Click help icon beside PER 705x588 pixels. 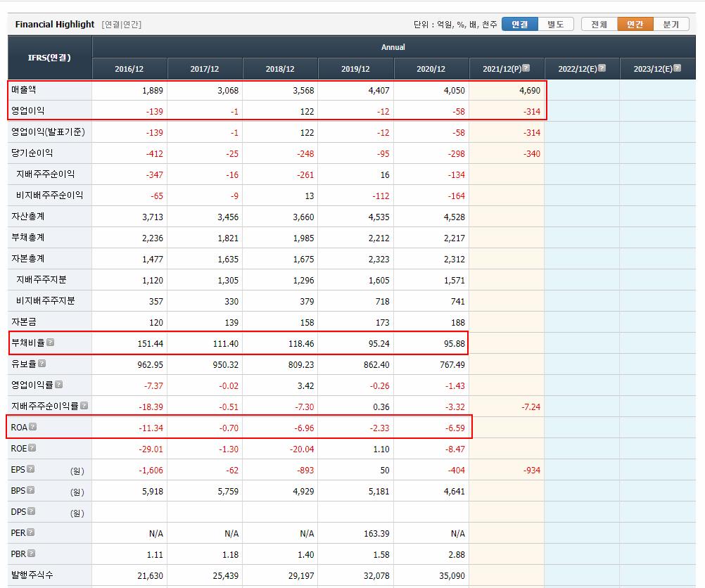coord(30,532)
